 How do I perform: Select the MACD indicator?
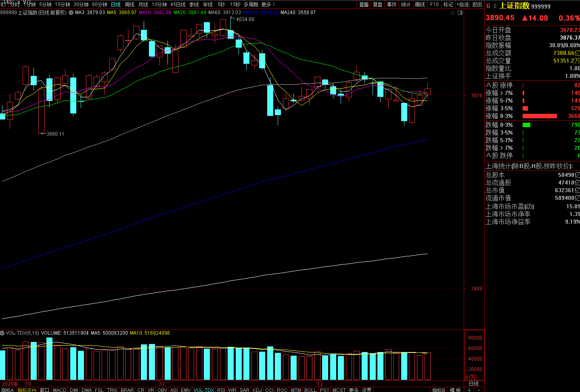(60, 390)
